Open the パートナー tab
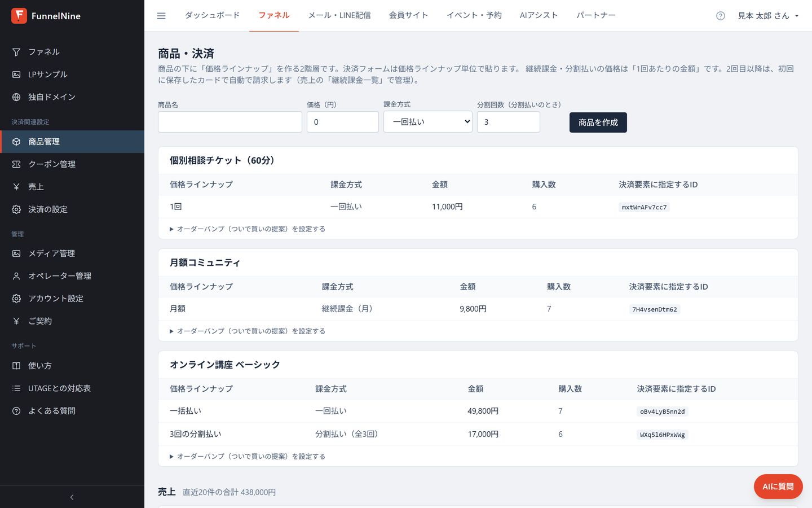 596,15
